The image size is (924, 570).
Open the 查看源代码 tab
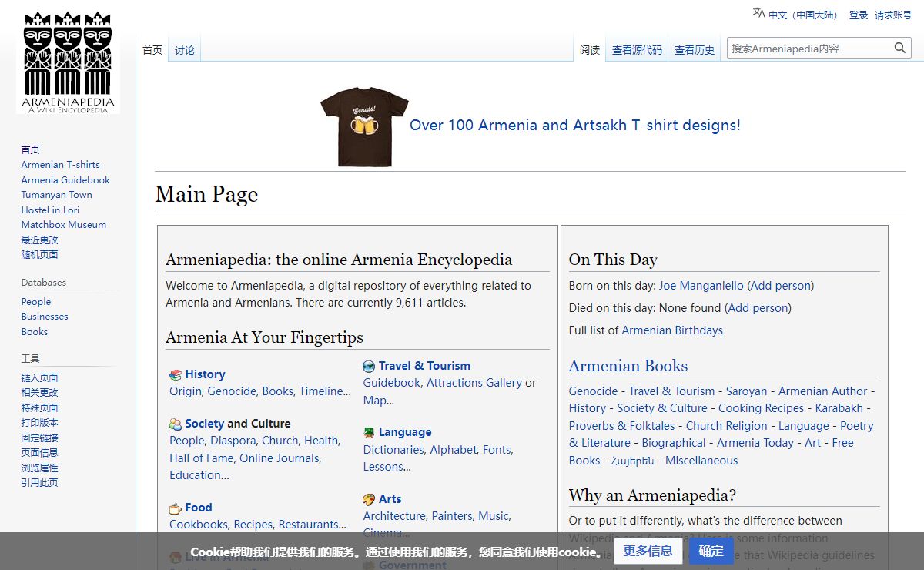tap(637, 50)
